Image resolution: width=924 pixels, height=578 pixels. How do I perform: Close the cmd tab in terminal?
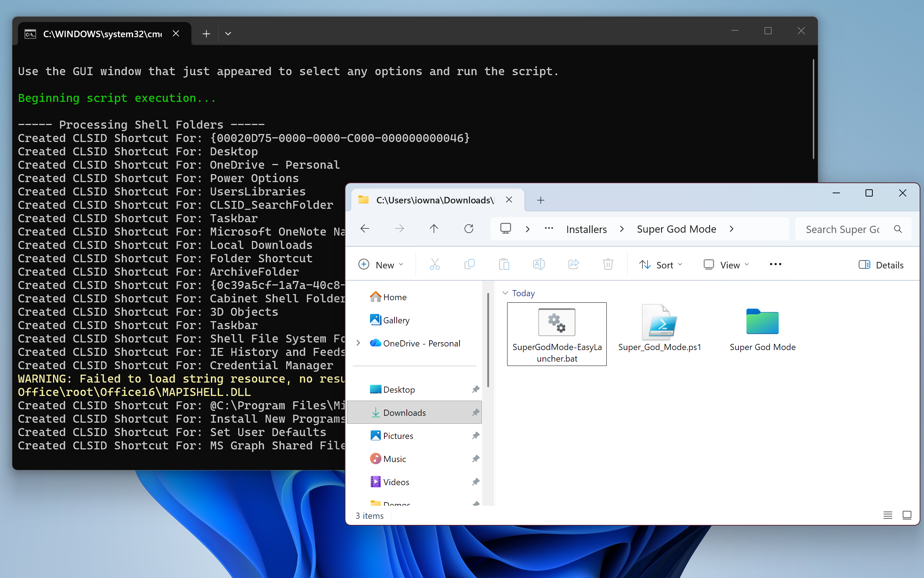[176, 34]
